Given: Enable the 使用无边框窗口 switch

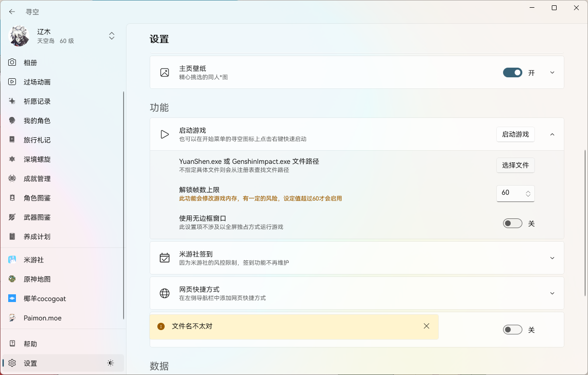Looking at the screenshot, I should point(512,223).
